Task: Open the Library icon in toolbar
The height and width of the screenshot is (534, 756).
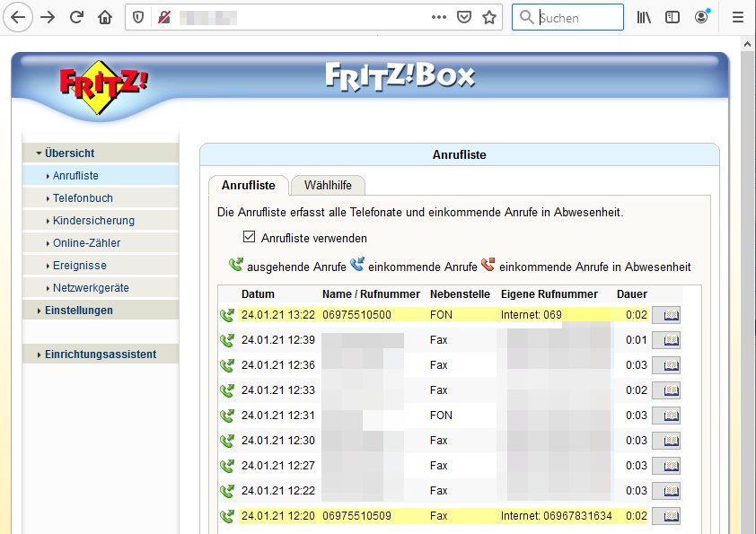Action: (644, 17)
